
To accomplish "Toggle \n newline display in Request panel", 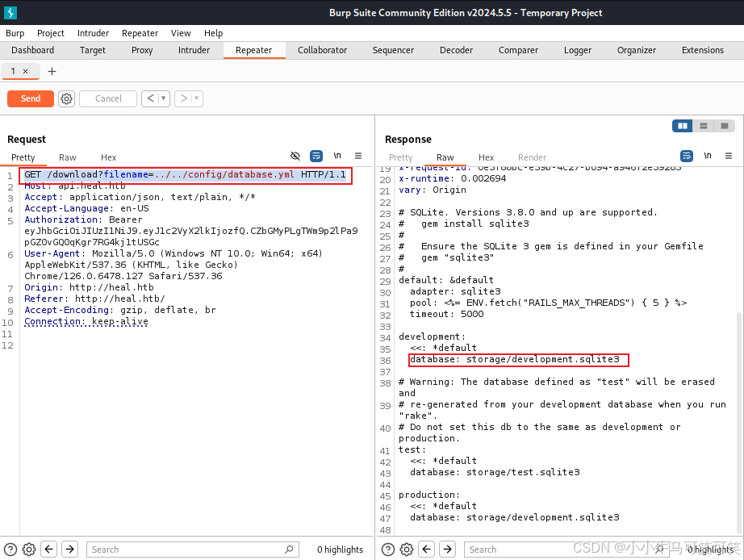I will [336, 156].
